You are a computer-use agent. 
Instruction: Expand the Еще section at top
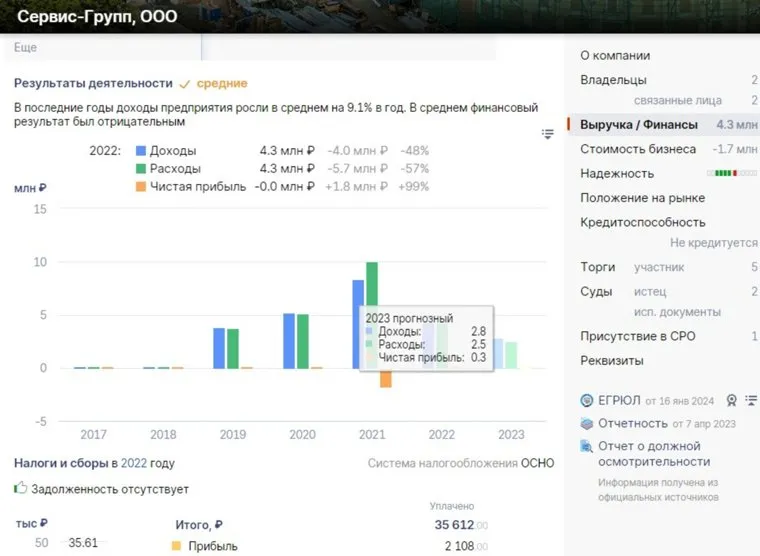26,47
